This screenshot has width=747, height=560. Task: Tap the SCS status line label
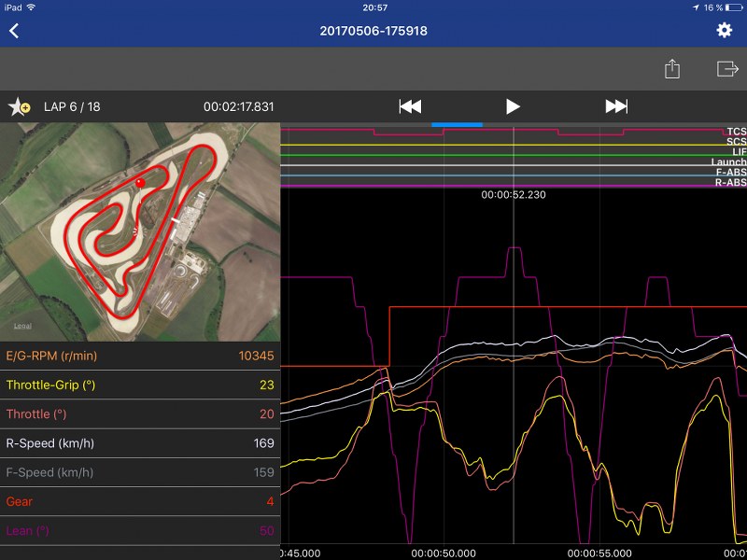737,142
